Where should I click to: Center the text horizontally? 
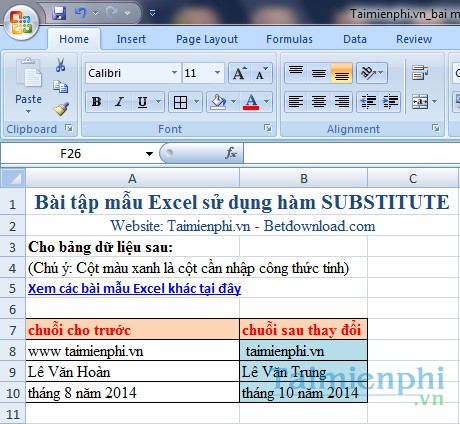(x=319, y=102)
